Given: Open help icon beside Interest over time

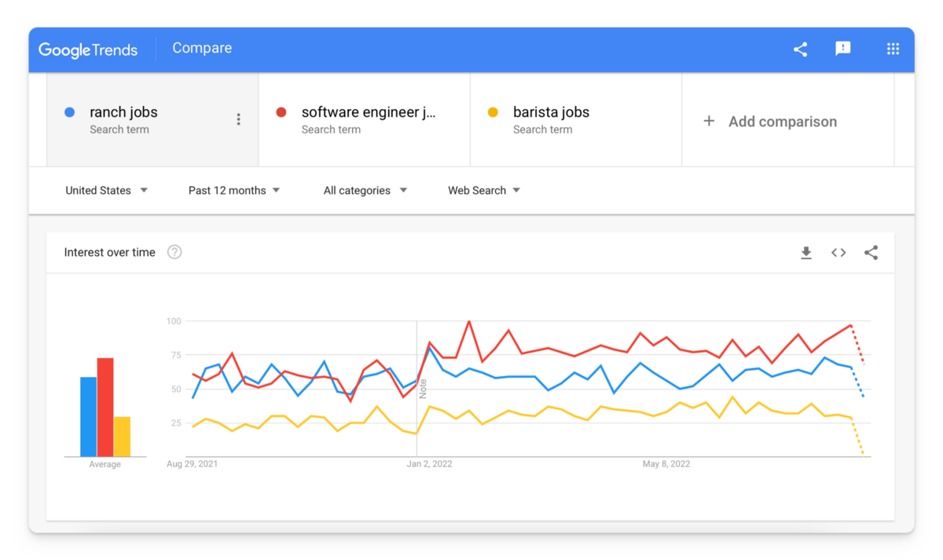Looking at the screenshot, I should coord(174,252).
